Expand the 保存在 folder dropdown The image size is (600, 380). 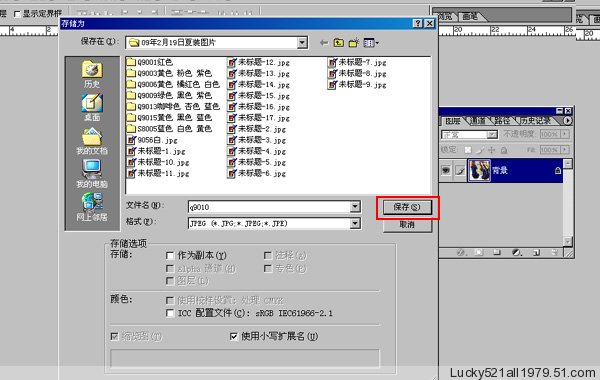(302, 42)
